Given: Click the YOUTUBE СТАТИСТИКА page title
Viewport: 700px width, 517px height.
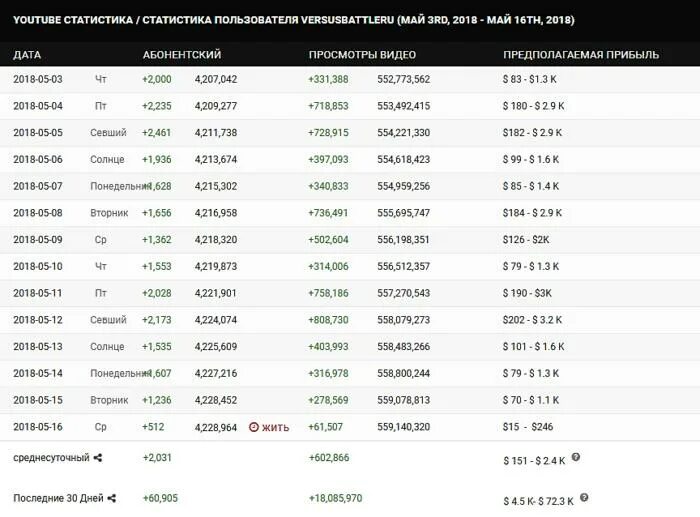Looking at the screenshot, I should pos(294,20).
